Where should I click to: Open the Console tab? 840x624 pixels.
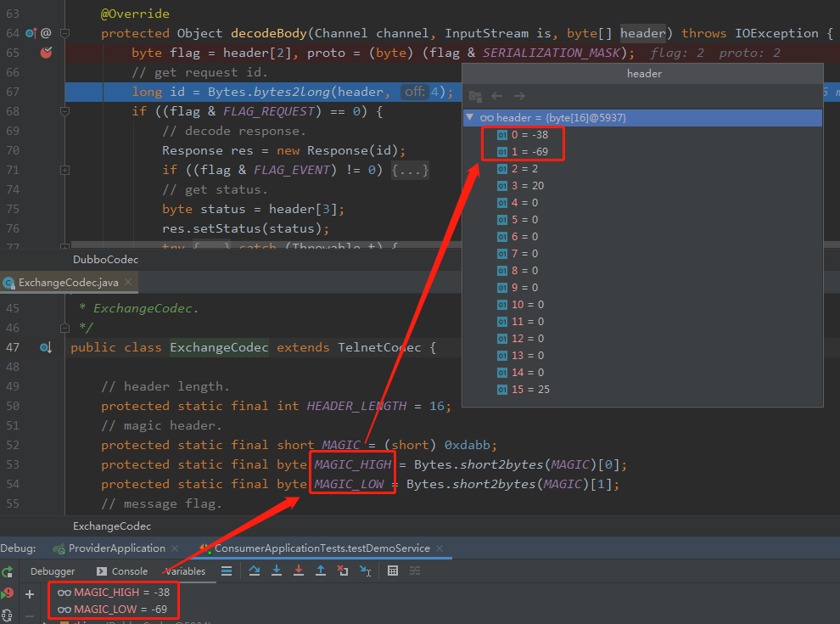(x=122, y=571)
